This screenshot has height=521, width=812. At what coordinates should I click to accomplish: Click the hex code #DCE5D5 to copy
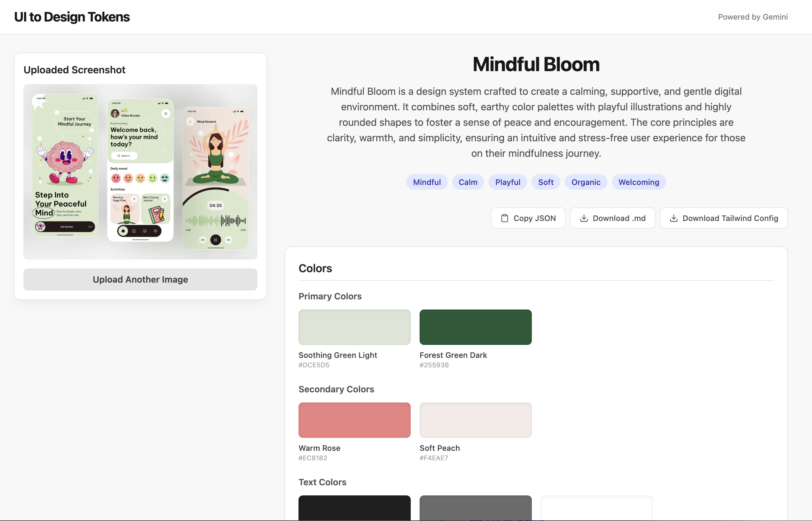[314, 365]
